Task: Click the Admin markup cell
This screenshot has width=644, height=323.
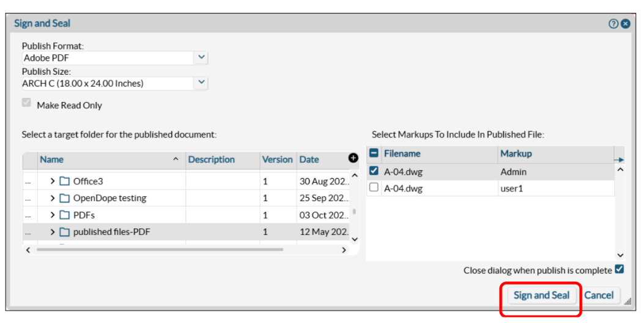Action: pos(556,172)
